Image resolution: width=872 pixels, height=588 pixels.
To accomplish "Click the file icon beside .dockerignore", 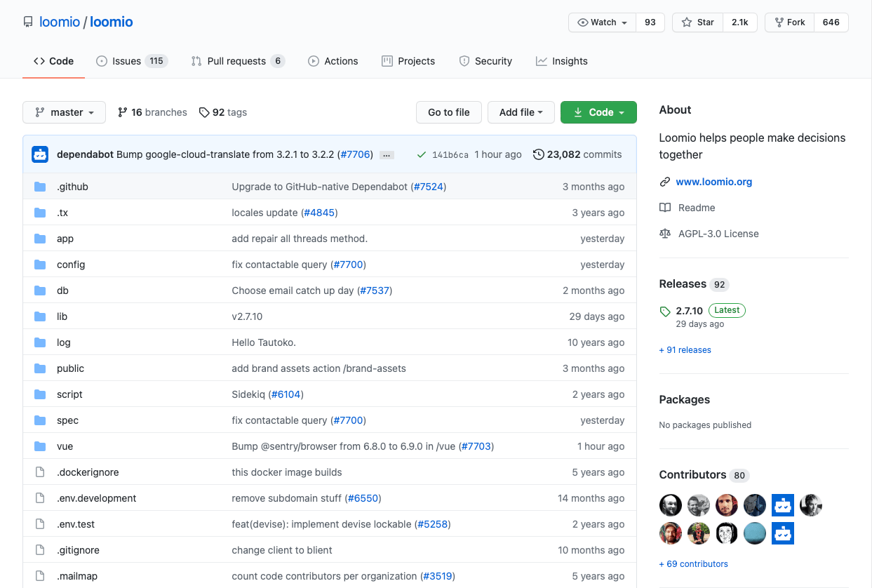I will tap(40, 472).
